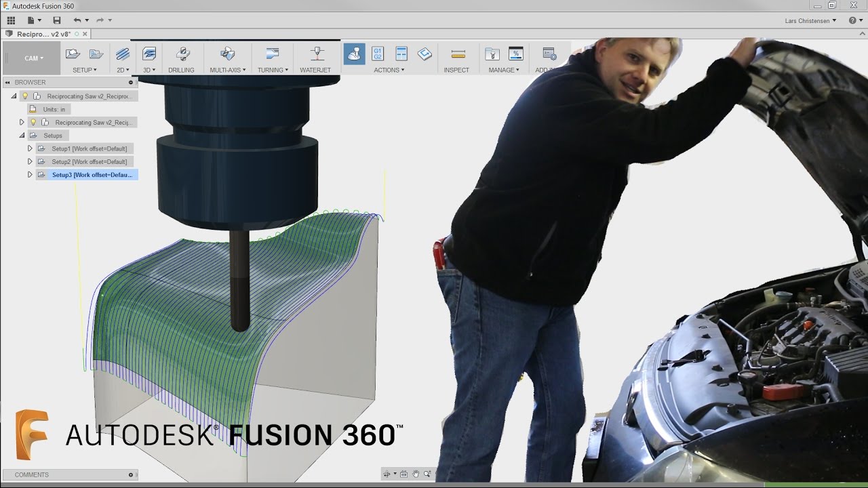Select the Pan hand tool
The image size is (868, 488).
(x=416, y=474)
